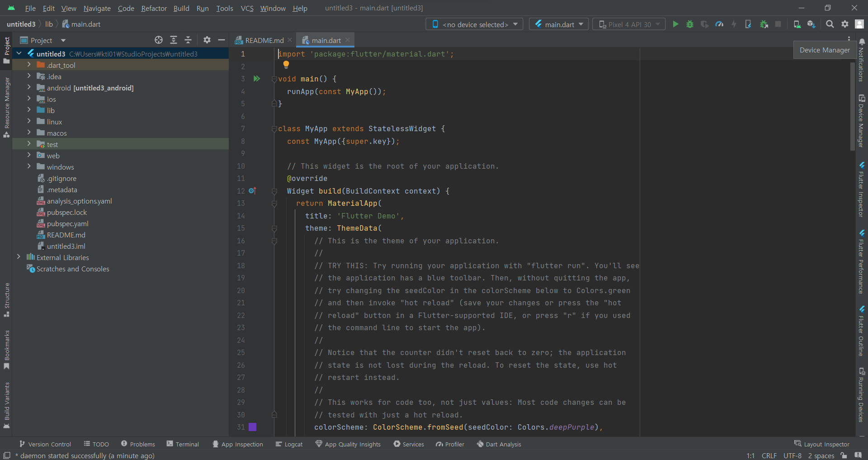
Task: Open the no device selected dropdown
Action: pyautogui.click(x=474, y=24)
